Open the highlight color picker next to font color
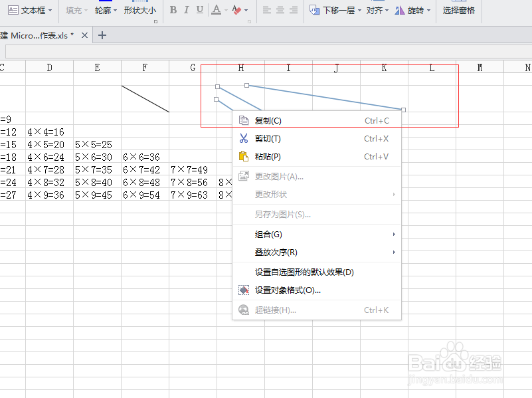 [x=237, y=10]
